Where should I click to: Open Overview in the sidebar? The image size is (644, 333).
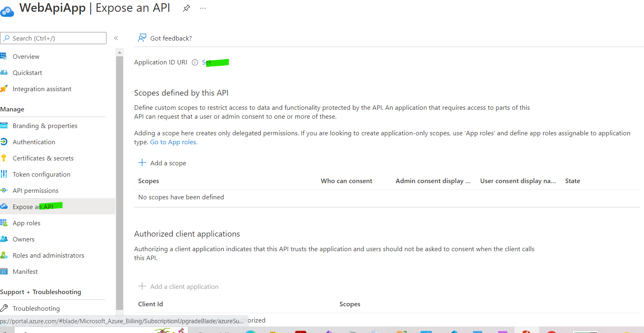click(x=26, y=57)
